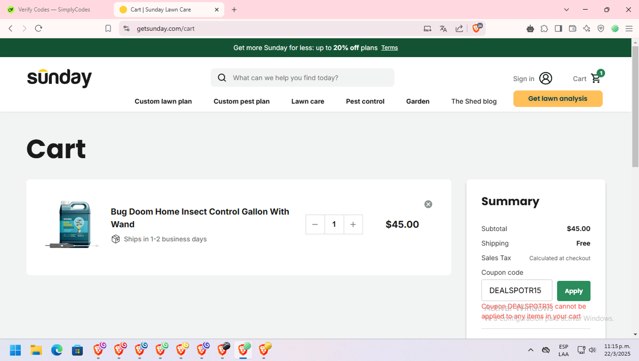This screenshot has width=639, height=361.
Task: Open the Custom lawn plan menu
Action: click(x=163, y=101)
